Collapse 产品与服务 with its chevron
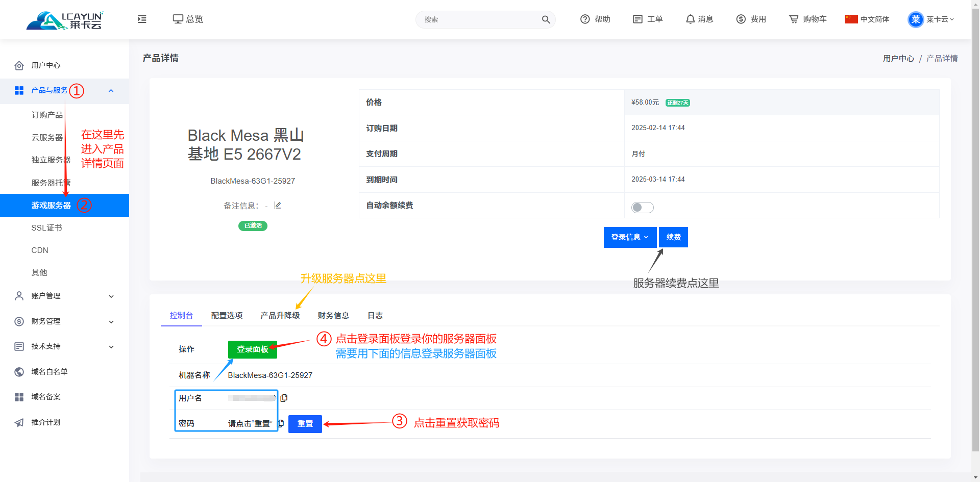980x482 pixels. point(111,91)
